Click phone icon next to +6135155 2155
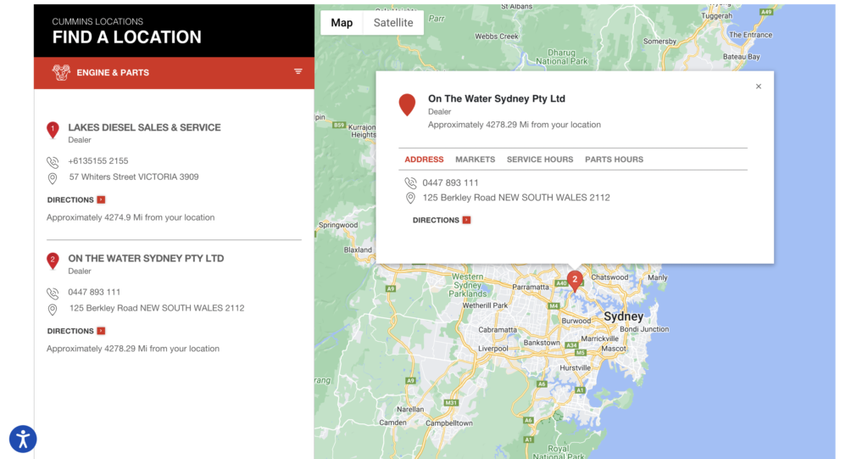 (53, 162)
